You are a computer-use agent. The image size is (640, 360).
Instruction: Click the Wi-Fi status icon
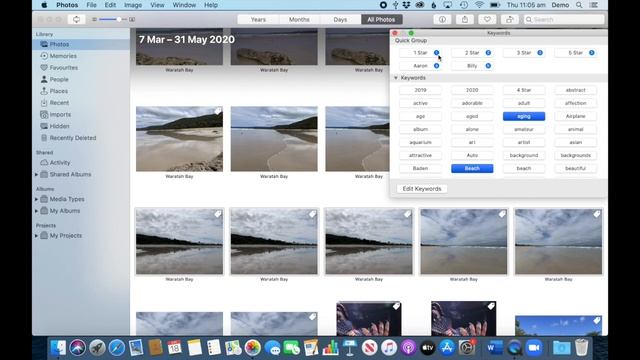point(480,5)
